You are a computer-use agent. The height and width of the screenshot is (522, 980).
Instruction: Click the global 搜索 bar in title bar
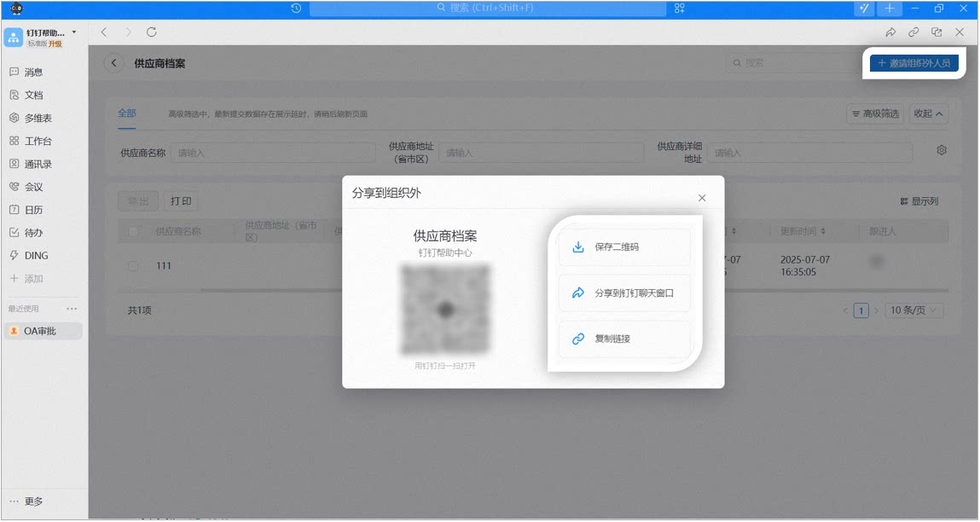(x=488, y=9)
